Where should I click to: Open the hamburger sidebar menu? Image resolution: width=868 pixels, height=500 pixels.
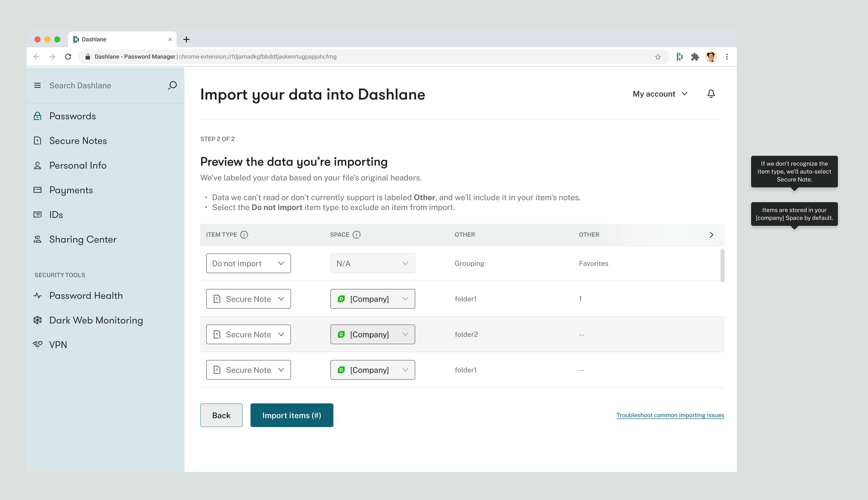[x=37, y=85]
